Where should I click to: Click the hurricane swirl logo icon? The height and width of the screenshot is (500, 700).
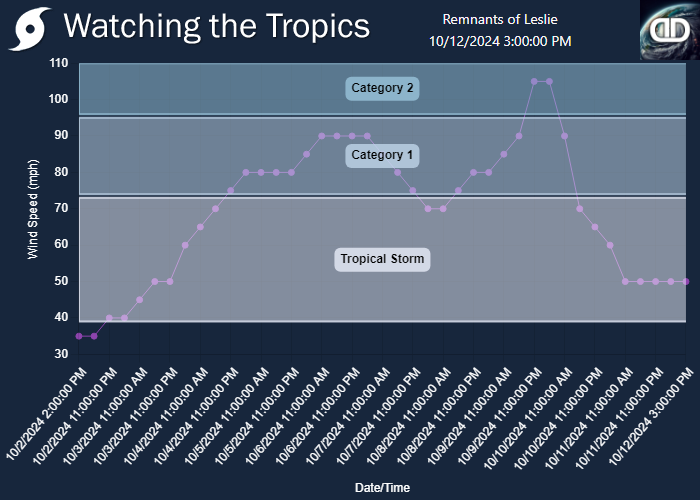[30, 29]
